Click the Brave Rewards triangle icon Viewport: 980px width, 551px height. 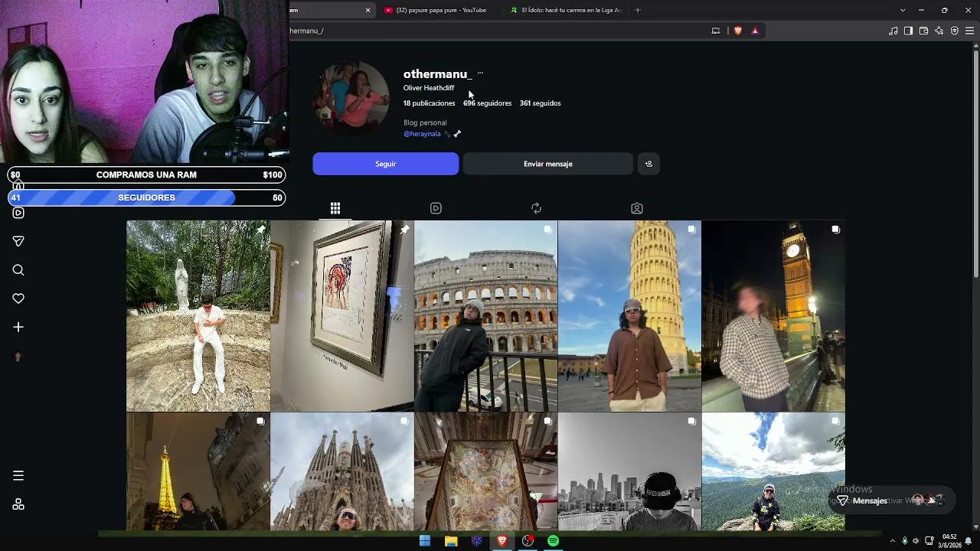click(755, 31)
